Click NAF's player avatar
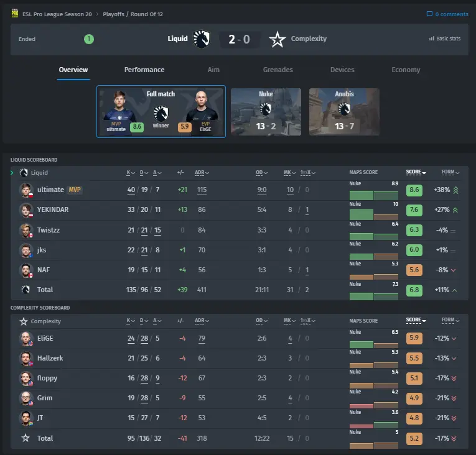 tap(26, 270)
